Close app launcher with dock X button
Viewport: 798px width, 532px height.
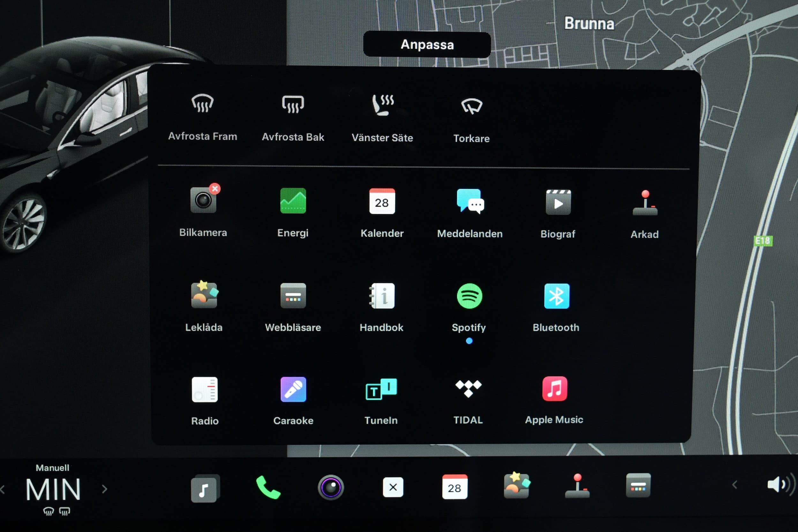click(393, 487)
